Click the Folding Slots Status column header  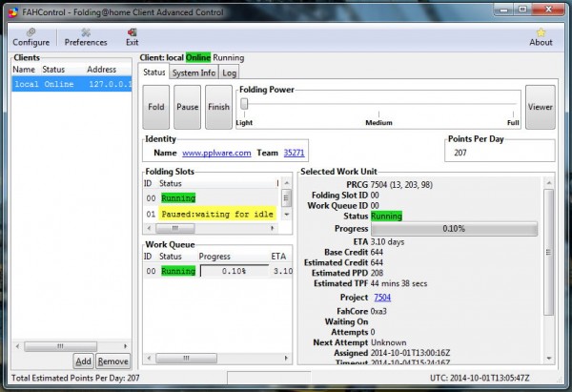171,183
